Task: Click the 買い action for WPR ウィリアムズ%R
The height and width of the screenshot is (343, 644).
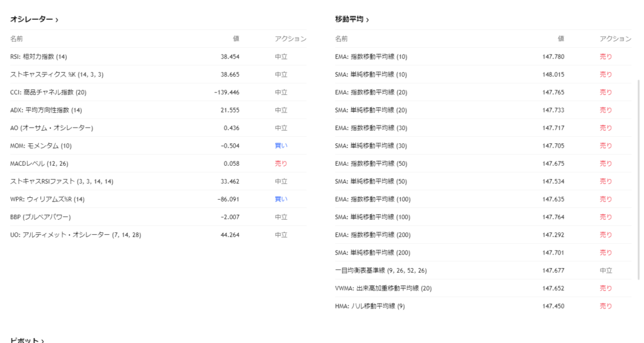Action: pyautogui.click(x=281, y=199)
